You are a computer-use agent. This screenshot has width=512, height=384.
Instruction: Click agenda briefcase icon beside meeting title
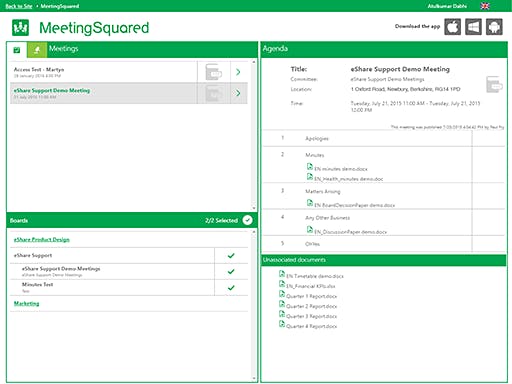pyautogui.click(x=494, y=84)
